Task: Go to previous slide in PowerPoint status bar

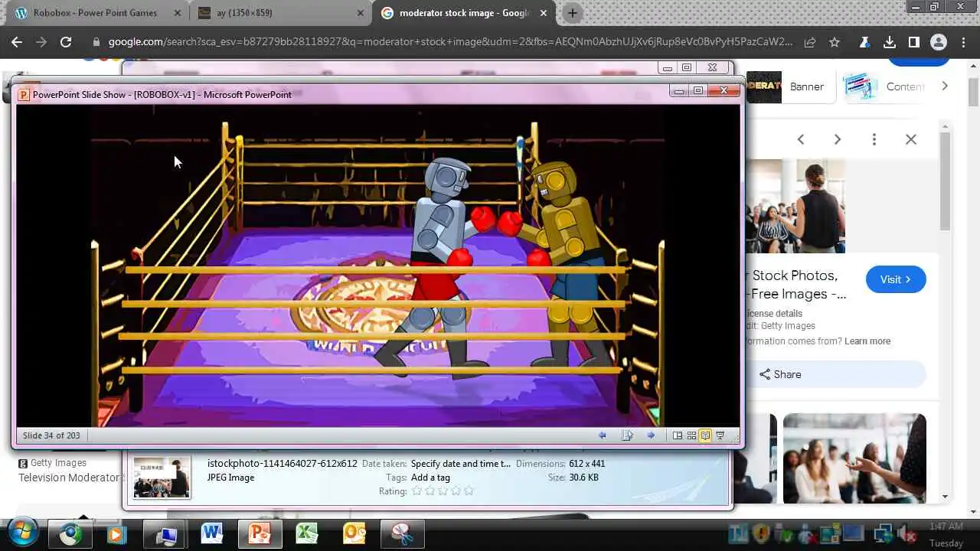Action: 602,435
